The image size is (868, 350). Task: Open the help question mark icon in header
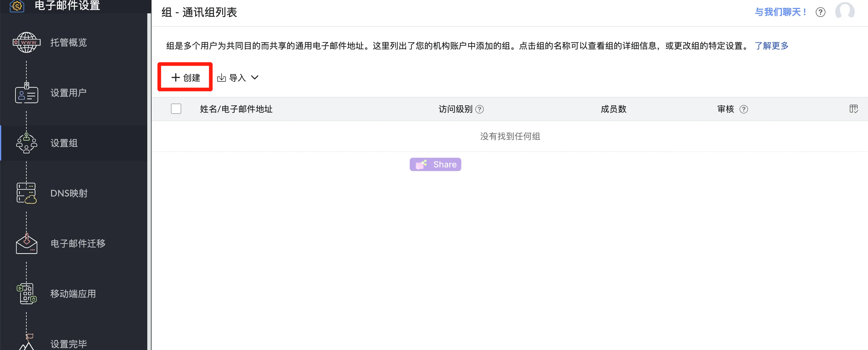820,12
